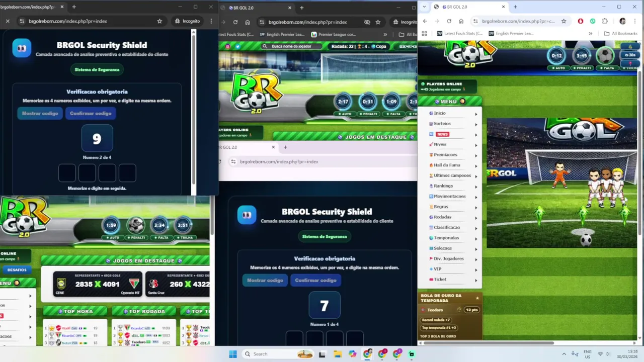The width and height of the screenshot is (644, 362).
Task: Open Windows Start menu
Action: point(232,354)
